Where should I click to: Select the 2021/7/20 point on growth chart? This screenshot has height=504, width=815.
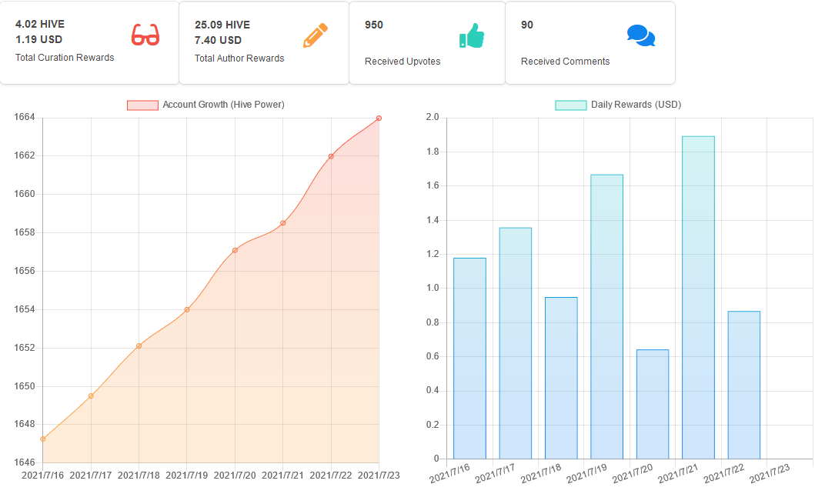[x=235, y=250]
